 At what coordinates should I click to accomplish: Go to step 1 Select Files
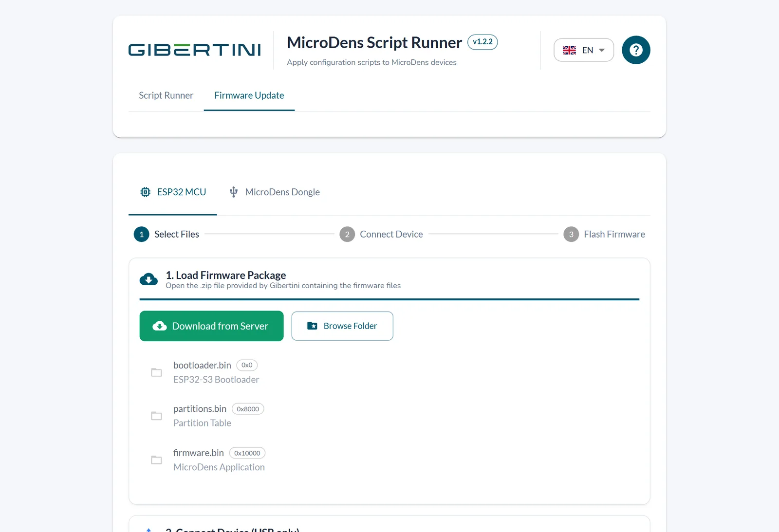coord(167,234)
